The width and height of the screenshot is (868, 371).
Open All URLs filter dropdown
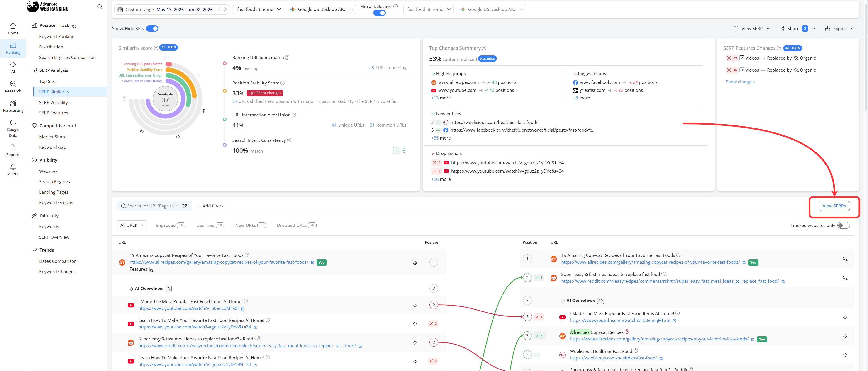tap(132, 225)
